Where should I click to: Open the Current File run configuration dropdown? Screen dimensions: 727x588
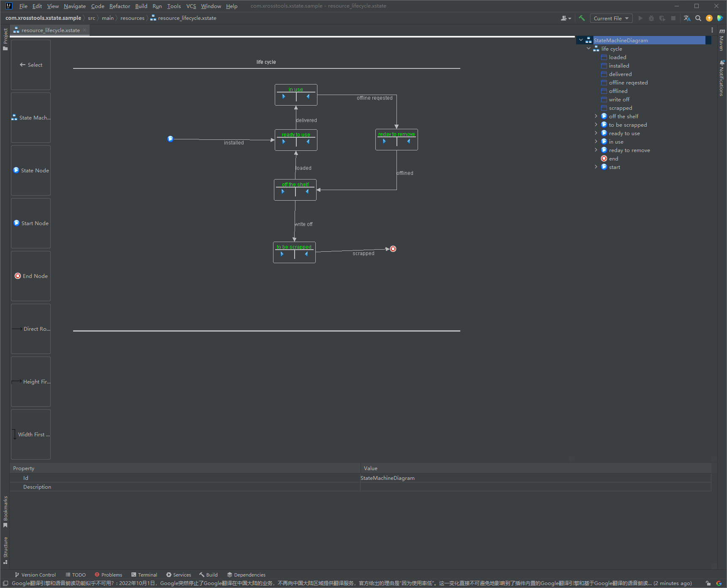click(611, 18)
